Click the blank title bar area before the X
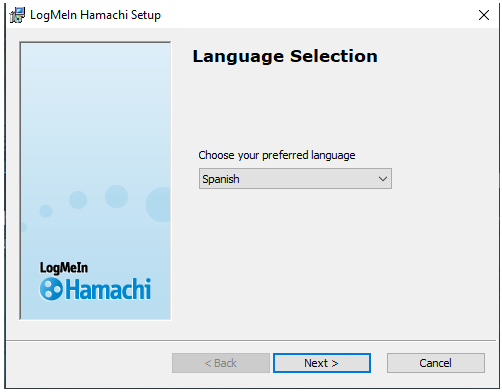This screenshot has width=502, height=392. (x=317, y=15)
